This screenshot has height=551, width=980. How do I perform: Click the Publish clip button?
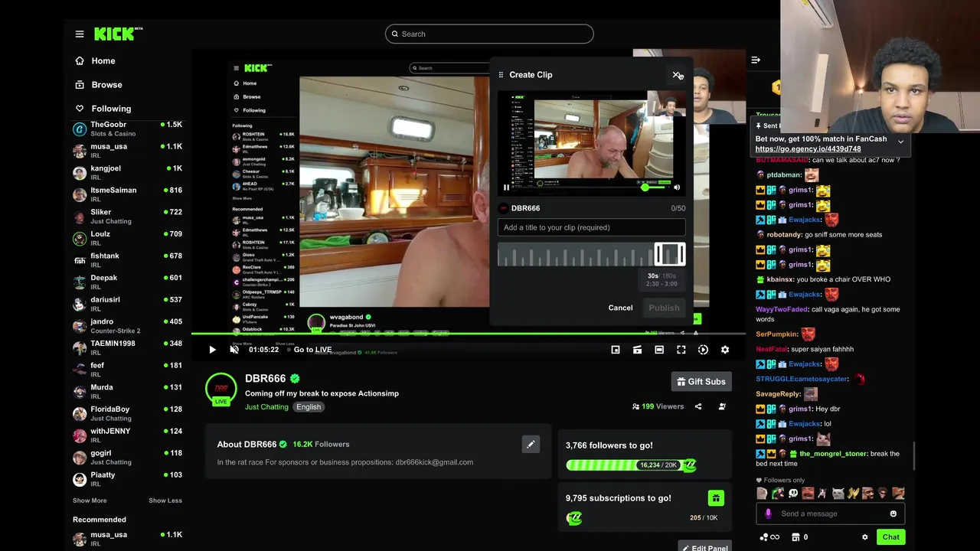point(664,308)
